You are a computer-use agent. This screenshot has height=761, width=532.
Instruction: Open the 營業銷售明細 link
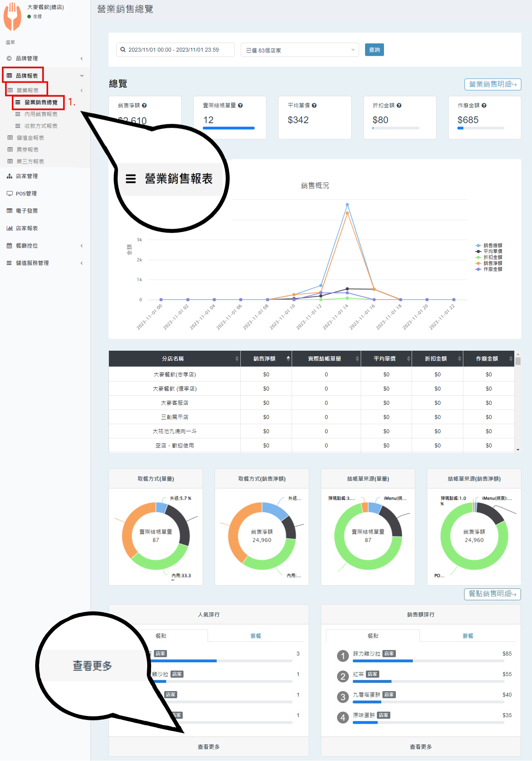(x=493, y=84)
